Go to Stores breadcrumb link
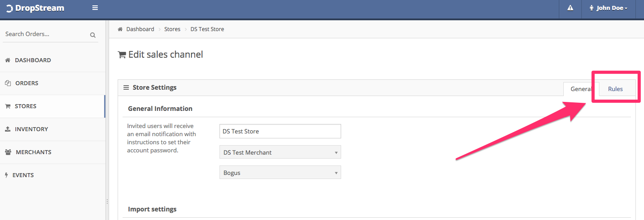The width and height of the screenshot is (644, 220). pyautogui.click(x=172, y=29)
